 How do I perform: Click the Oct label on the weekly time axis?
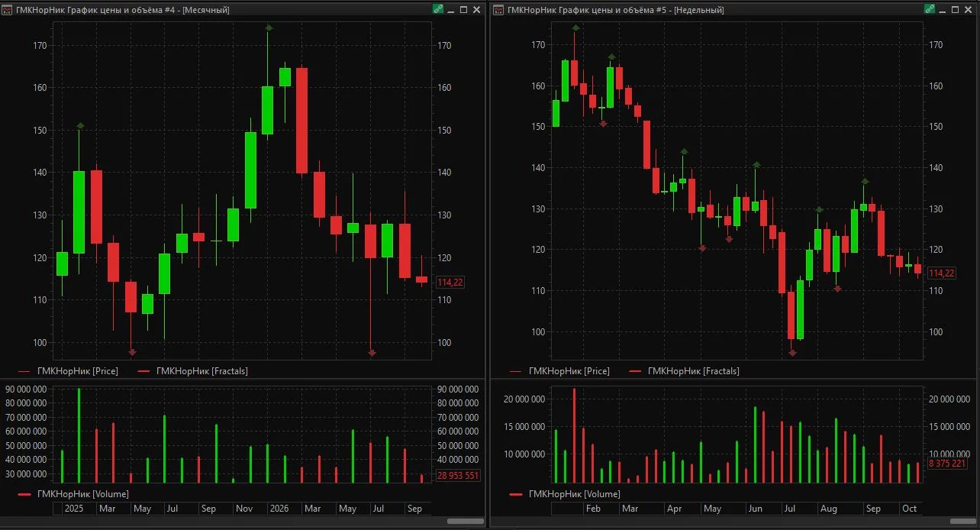[909, 509]
